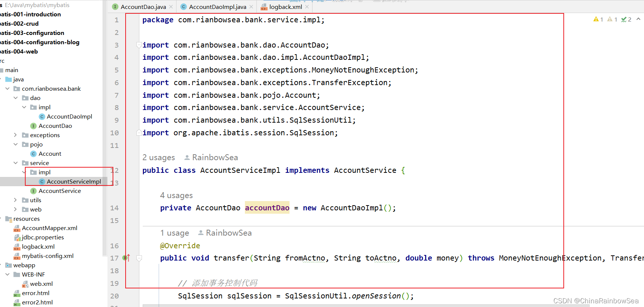This screenshot has width=644, height=307.
Task: Click the '2 usages' hint above class
Action: click(159, 158)
